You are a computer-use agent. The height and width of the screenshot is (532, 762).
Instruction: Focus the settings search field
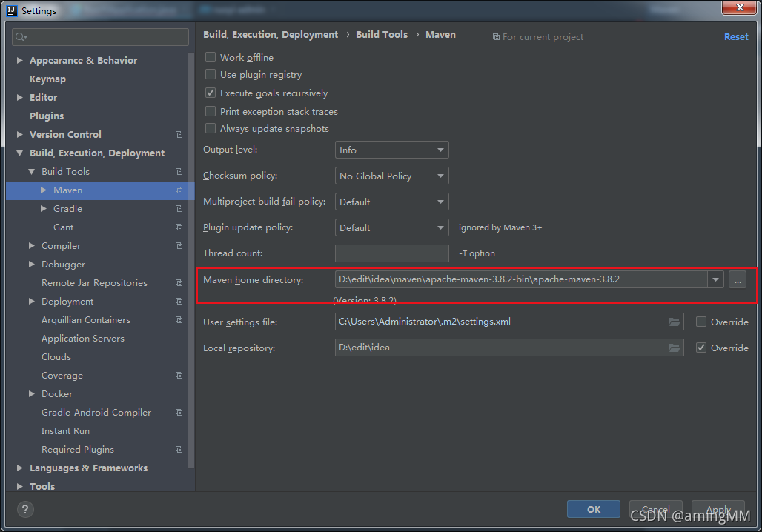point(100,37)
